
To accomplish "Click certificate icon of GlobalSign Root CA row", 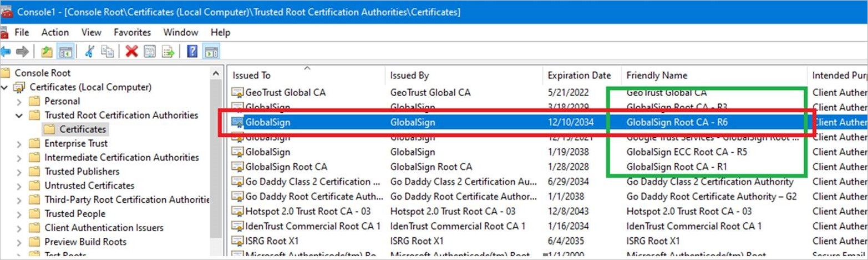I will [237, 167].
